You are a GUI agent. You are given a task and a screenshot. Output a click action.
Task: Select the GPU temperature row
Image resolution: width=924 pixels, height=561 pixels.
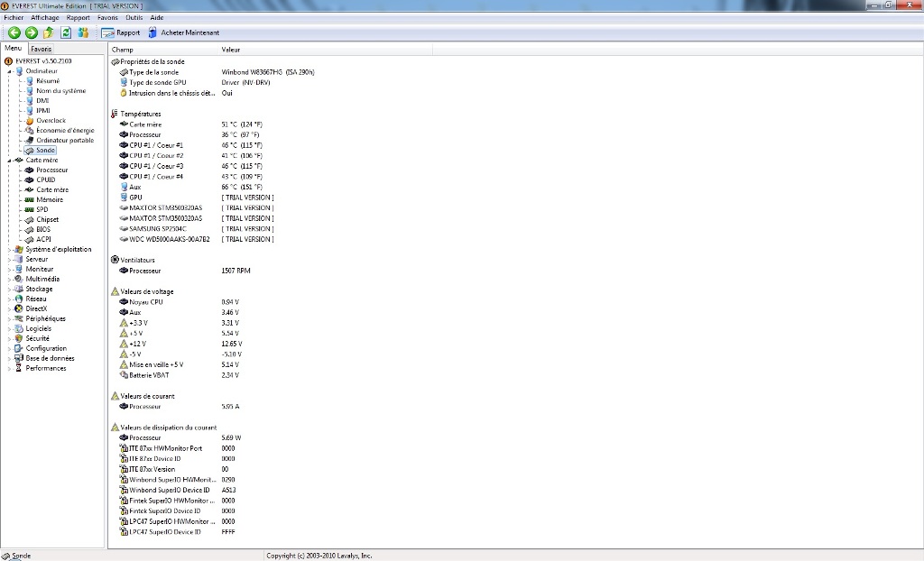(135, 198)
